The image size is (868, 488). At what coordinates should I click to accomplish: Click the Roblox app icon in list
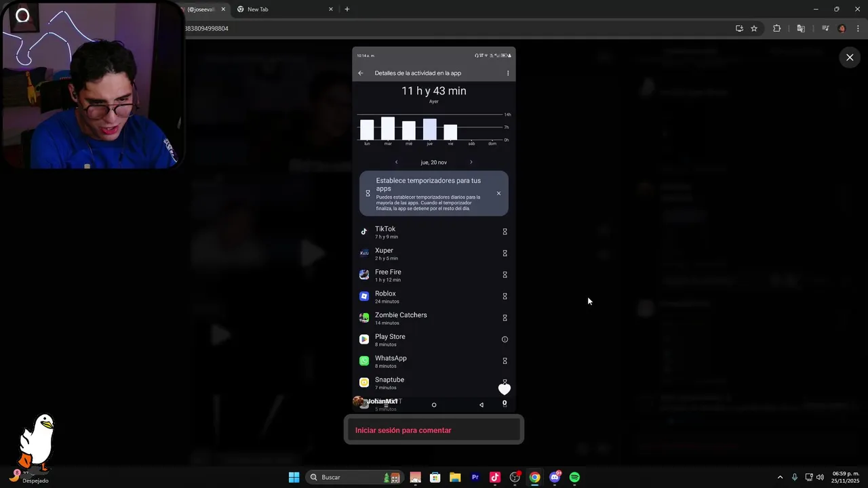pyautogui.click(x=364, y=296)
